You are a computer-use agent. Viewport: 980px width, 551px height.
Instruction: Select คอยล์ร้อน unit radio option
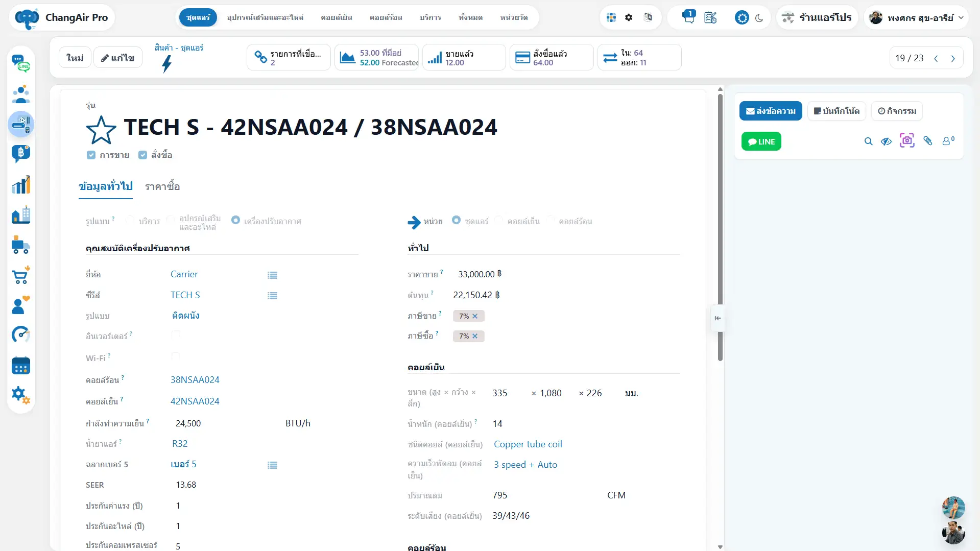[550, 221]
